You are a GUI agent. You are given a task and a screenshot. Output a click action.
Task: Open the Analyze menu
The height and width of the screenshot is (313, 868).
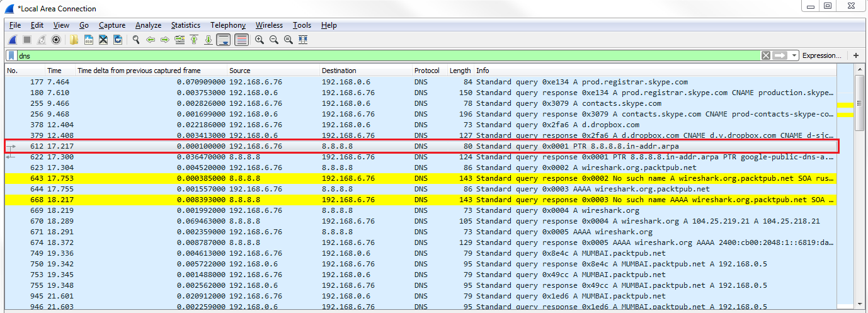click(148, 25)
